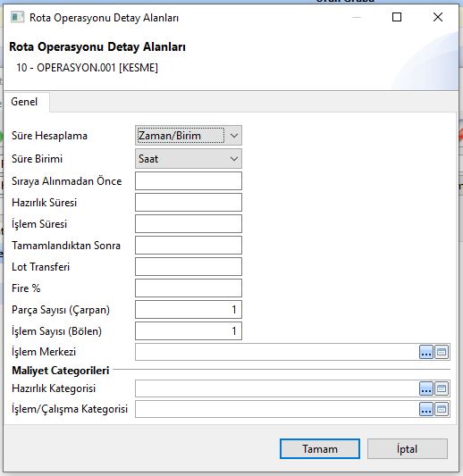463x476 pixels.
Task: Confirm with the Tamam button
Action: click(320, 449)
